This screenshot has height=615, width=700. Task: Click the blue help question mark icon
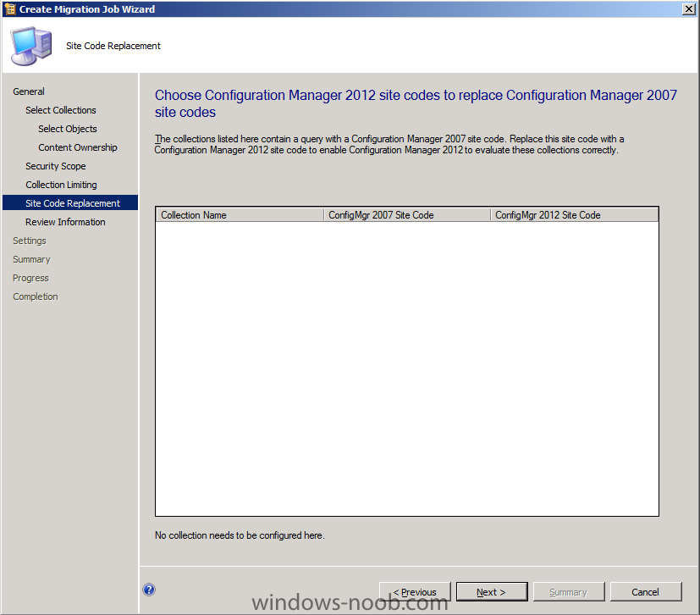[149, 590]
